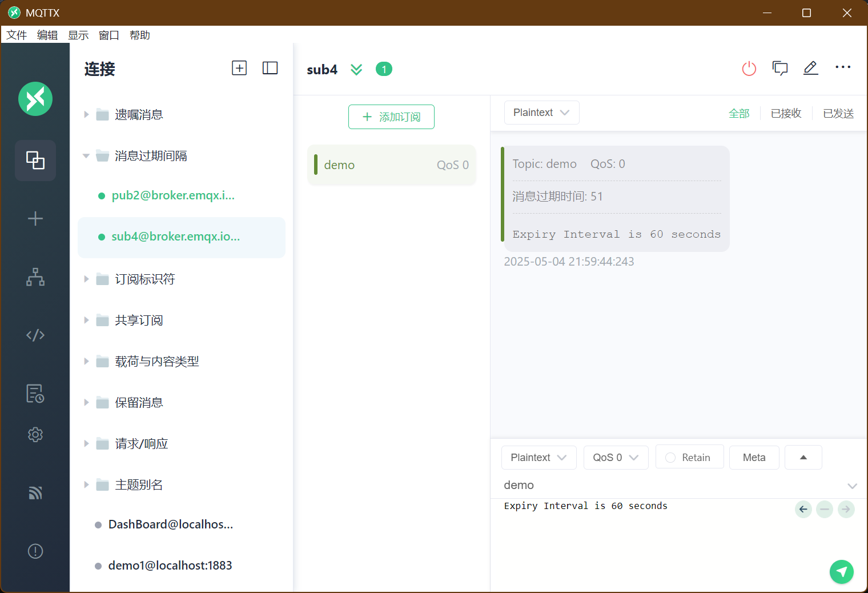Select pub2@broker.emqx.i... connection
This screenshot has width=868, height=593.
point(182,196)
